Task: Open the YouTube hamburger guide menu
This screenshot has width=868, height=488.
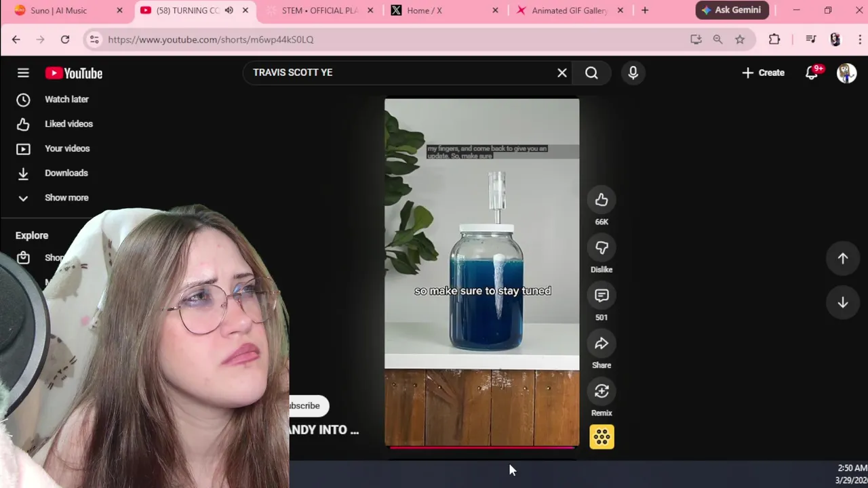Action: point(23,73)
